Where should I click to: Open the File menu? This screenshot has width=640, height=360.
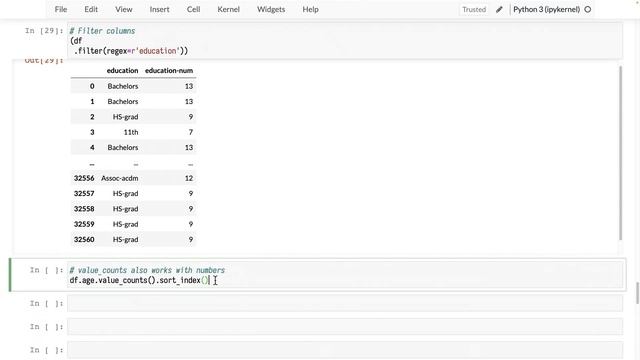(61, 9)
